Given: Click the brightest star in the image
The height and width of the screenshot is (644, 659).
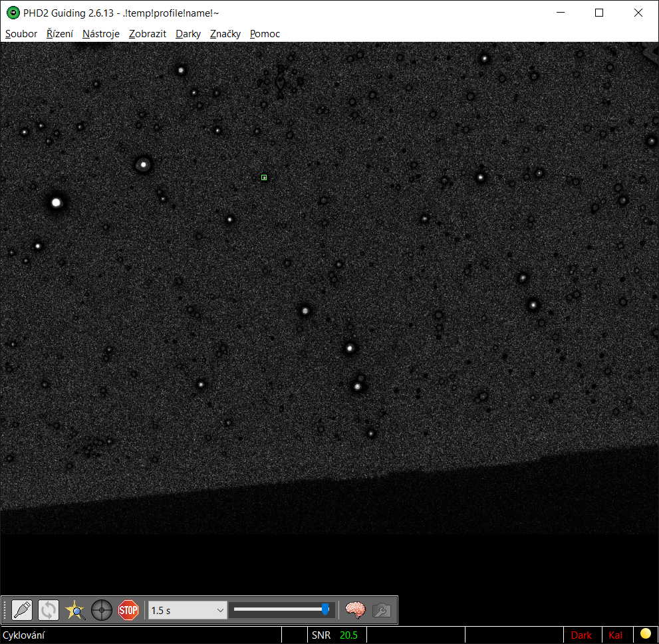Looking at the screenshot, I should coord(57,203).
